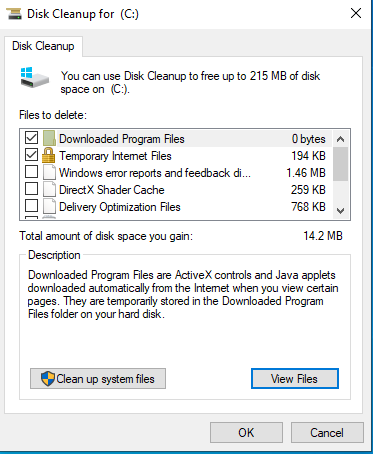The image size is (373, 454).
Task: Click the scrollbar thumb in the files list
Action: tap(340, 164)
